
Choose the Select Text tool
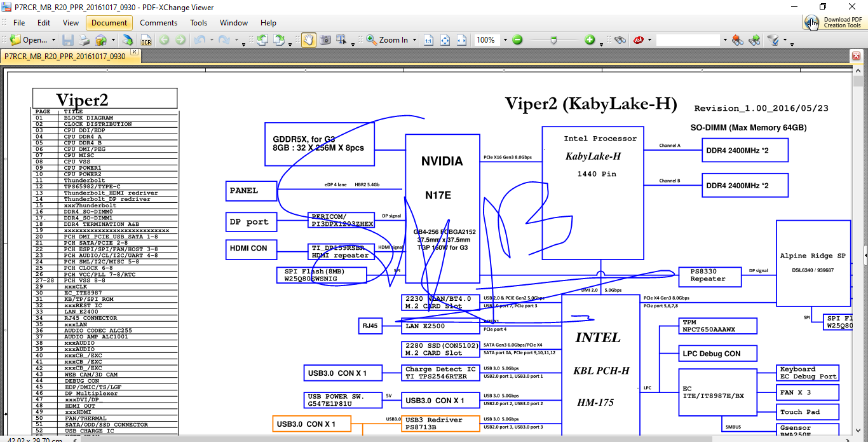(x=342, y=40)
